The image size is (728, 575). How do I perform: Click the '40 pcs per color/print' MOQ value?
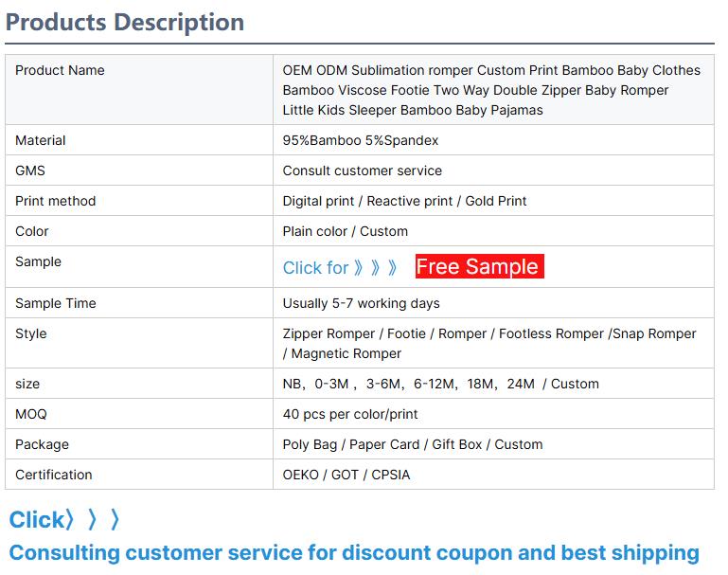(x=349, y=414)
